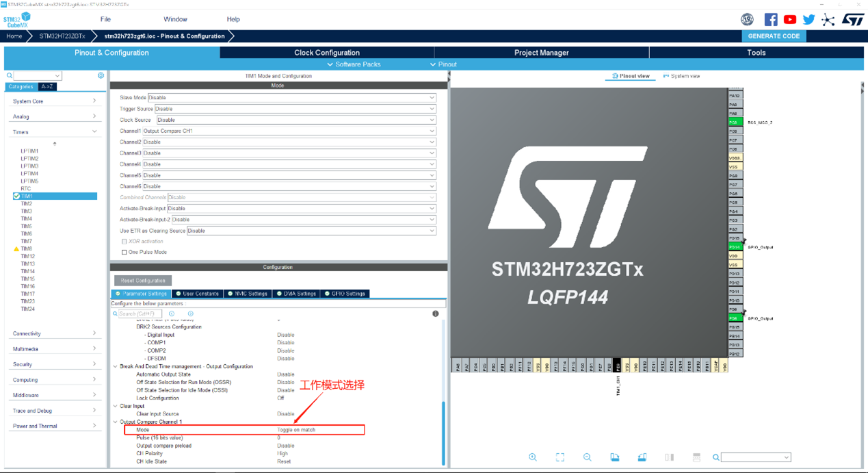Image resolution: width=868 pixels, height=473 pixels.
Task: Select TIM8 in the Timers list
Action: (x=27, y=249)
